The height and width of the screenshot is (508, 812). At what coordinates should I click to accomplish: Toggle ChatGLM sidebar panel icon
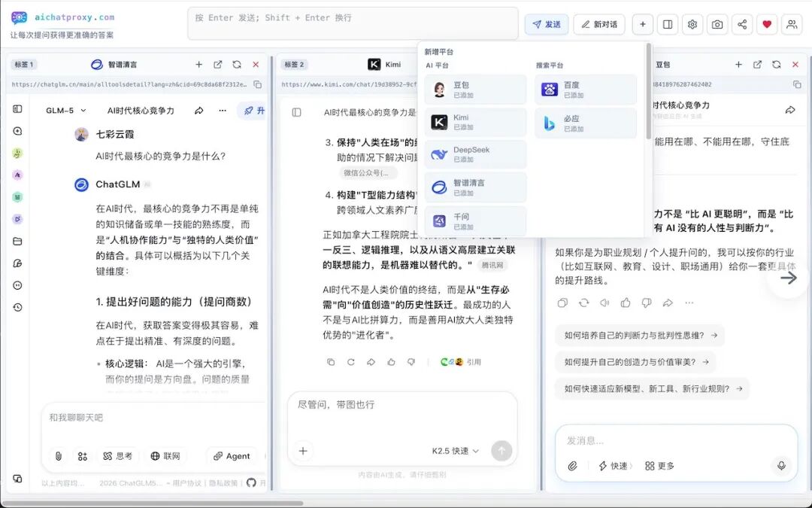tap(17, 109)
